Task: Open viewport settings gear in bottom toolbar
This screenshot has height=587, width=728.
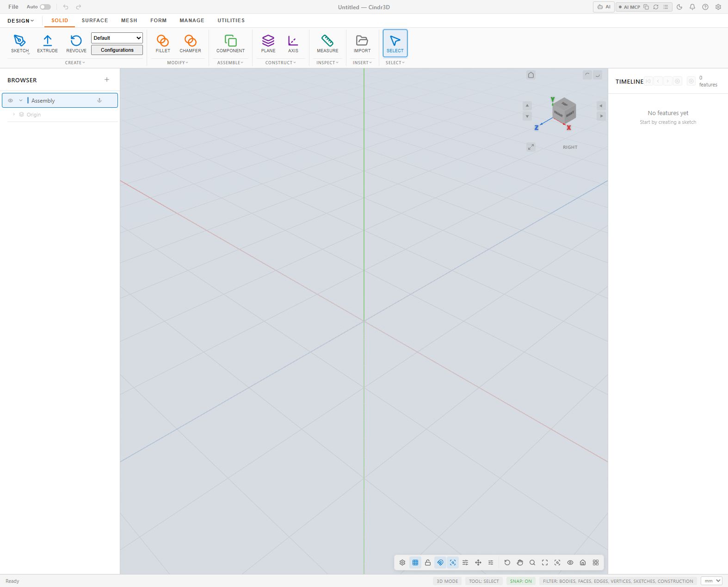Action: pyautogui.click(x=402, y=563)
